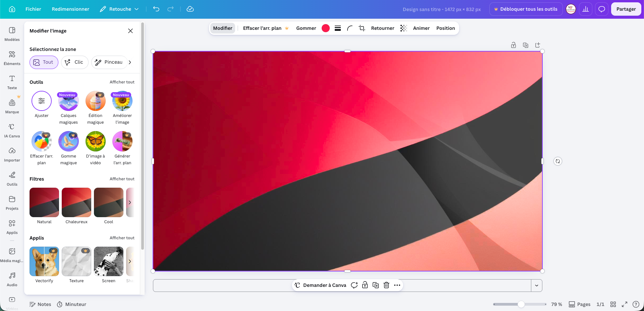644x311 pixels.
Task: Open the comments bubble icon
Action: click(x=602, y=9)
